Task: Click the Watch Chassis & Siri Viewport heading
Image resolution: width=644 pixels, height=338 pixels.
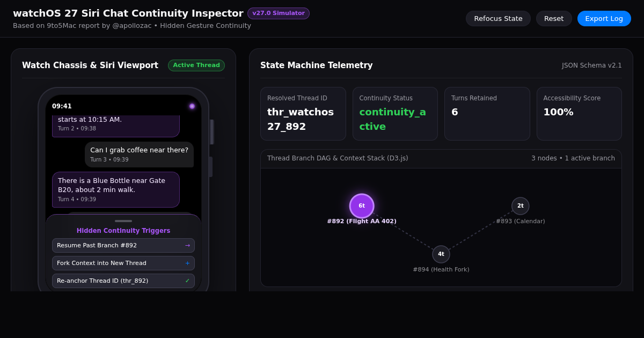Action: pos(90,65)
